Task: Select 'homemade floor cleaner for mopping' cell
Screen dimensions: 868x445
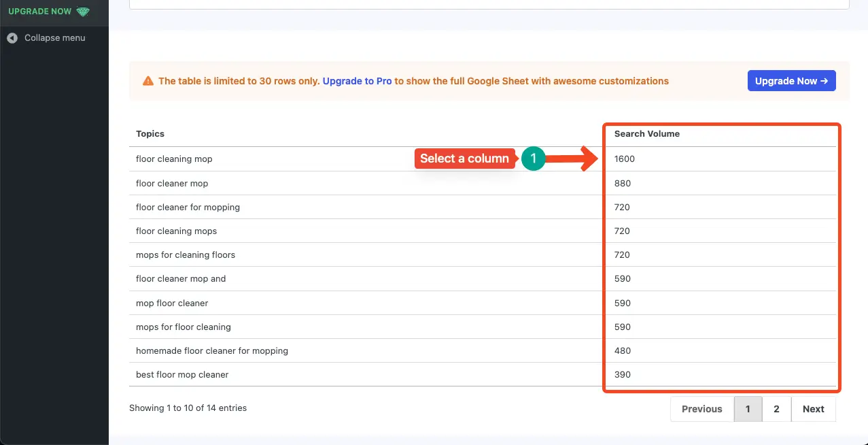Action: (366, 350)
